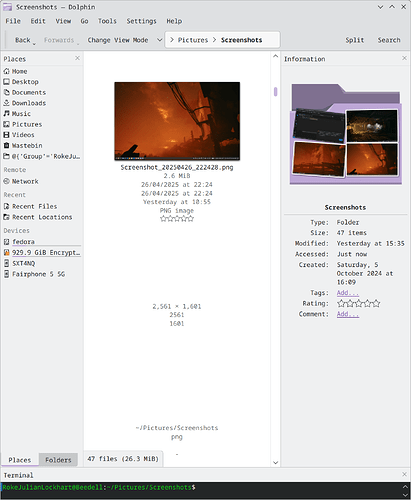Click '~/Pictures/Screenshots' path text in file view

pos(177,428)
